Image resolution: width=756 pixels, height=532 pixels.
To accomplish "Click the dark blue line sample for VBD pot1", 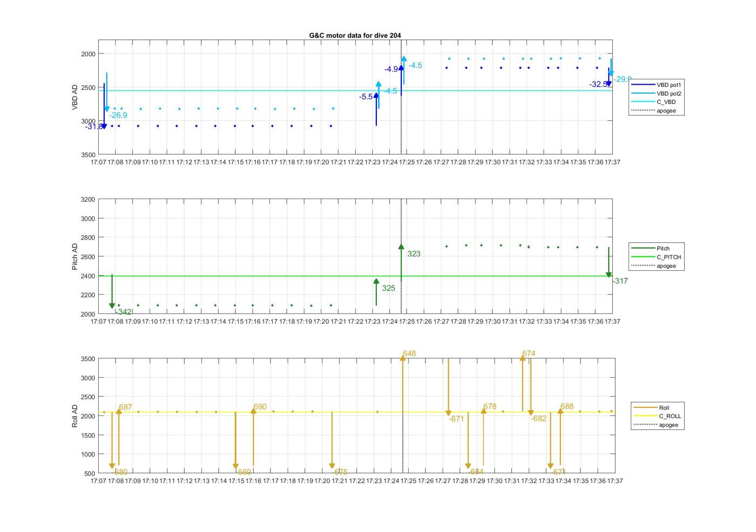I will pyautogui.click(x=643, y=85).
